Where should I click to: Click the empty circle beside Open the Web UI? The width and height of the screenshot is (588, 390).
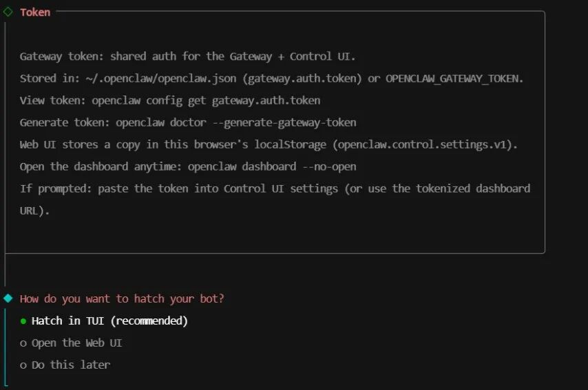tap(23, 343)
